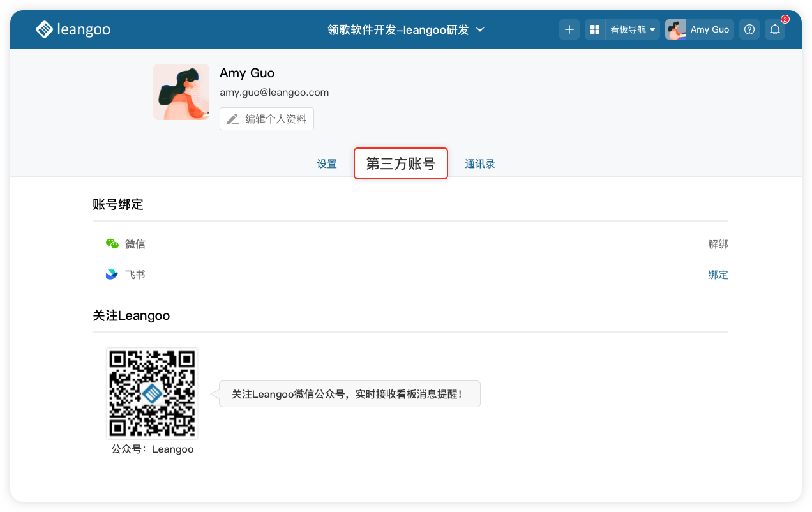Switch to the 通讯录 tab
812x512 pixels.
(x=480, y=164)
